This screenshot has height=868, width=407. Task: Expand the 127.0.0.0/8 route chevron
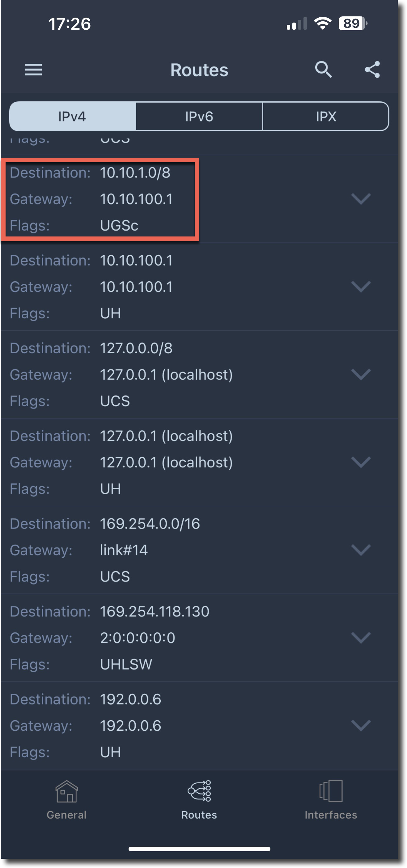coord(361,374)
